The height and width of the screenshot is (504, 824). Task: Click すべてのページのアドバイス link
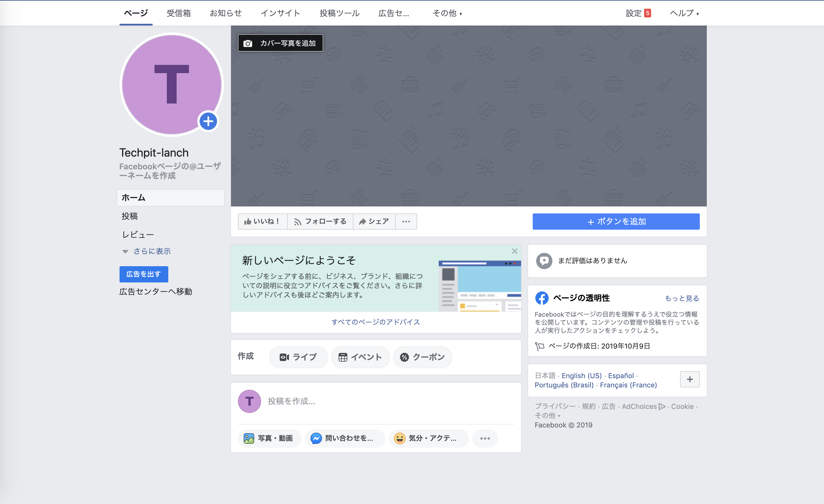point(375,322)
